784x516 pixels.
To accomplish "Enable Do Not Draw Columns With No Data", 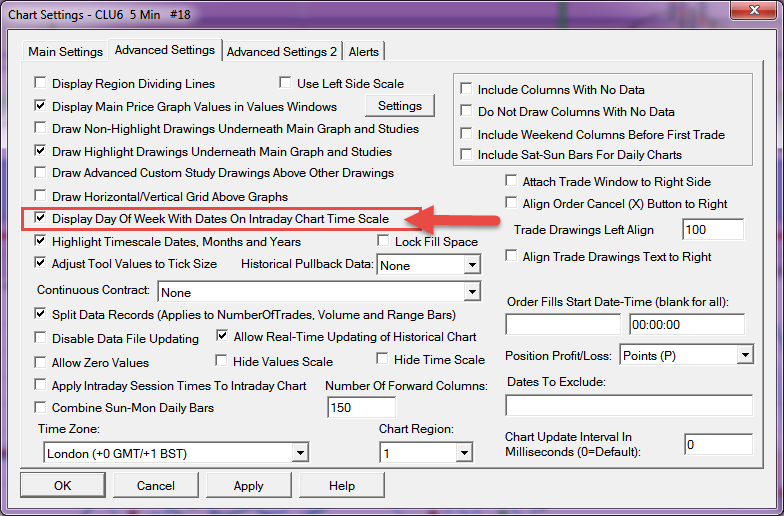I will pyautogui.click(x=466, y=110).
